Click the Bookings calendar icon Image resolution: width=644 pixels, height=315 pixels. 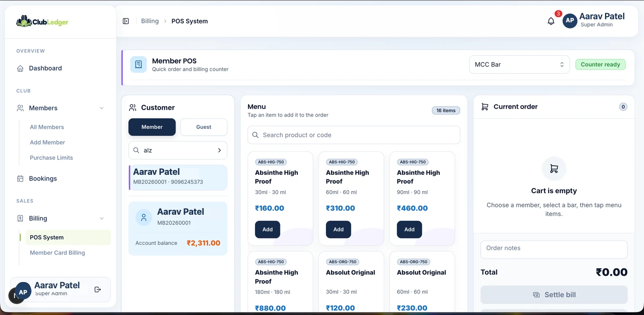point(20,179)
